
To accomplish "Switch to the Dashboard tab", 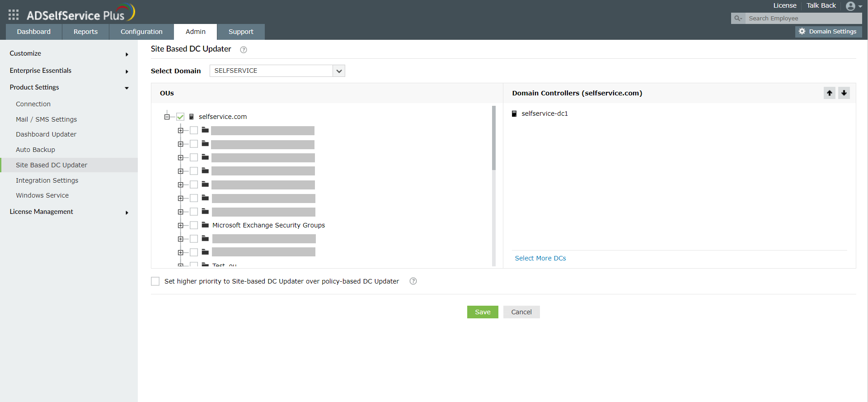I will coord(34,32).
